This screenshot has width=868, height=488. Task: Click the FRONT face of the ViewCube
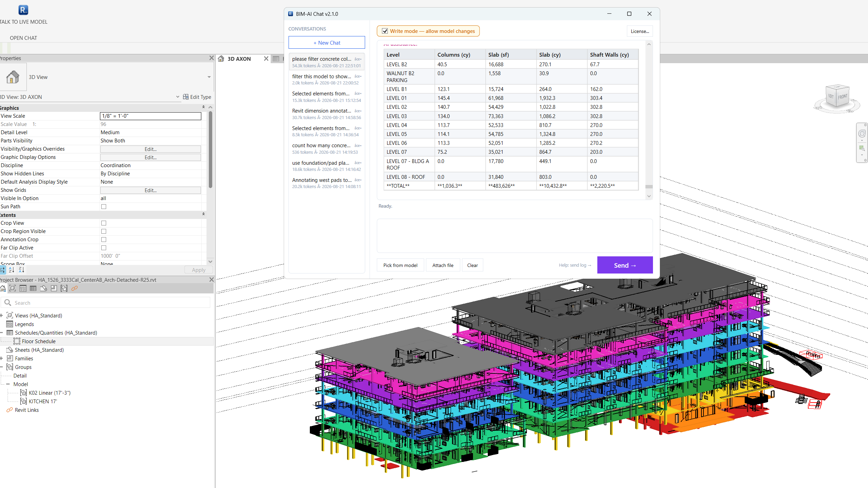[x=842, y=97]
